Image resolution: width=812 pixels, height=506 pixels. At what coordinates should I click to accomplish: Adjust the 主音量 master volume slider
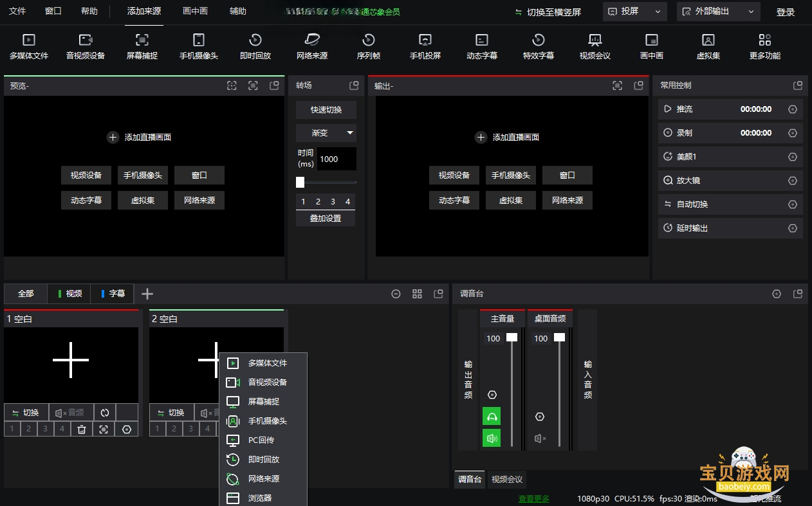pos(512,337)
